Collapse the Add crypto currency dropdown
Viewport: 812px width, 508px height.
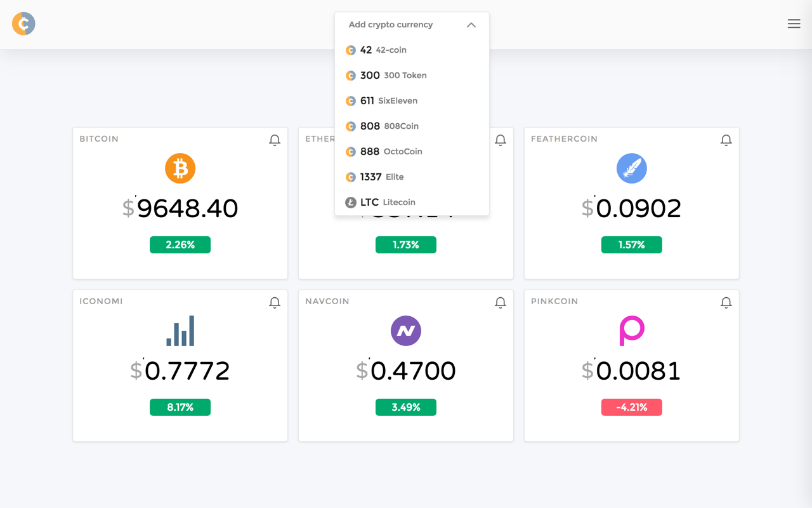click(471, 25)
